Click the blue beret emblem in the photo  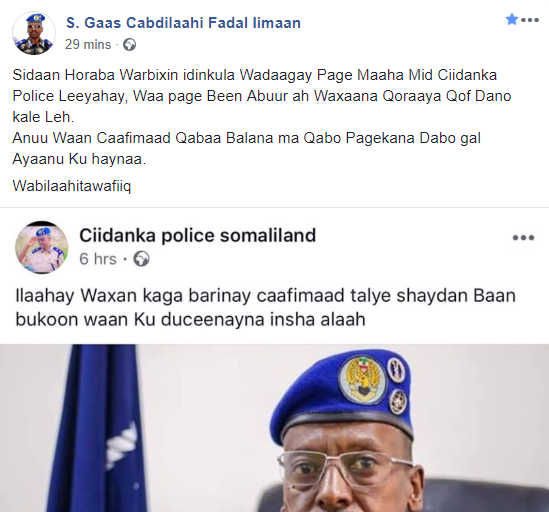click(362, 380)
